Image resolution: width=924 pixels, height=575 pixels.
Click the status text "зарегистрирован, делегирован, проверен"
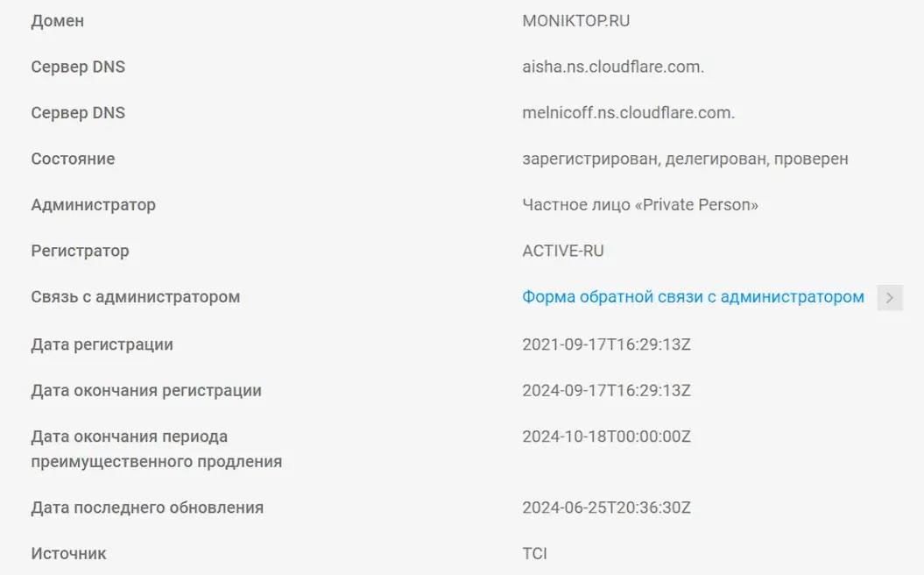point(685,160)
